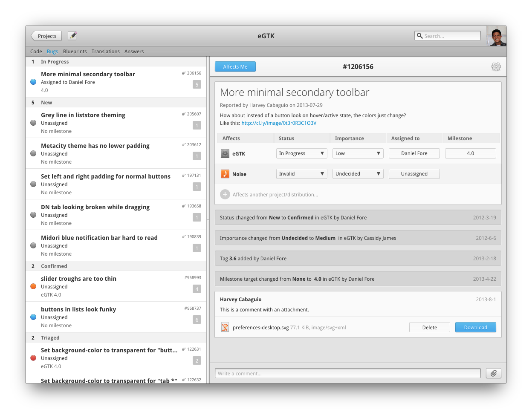The height and width of the screenshot is (409, 532).
Task: Click the eGTK project gear icon
Action: pyautogui.click(x=225, y=153)
